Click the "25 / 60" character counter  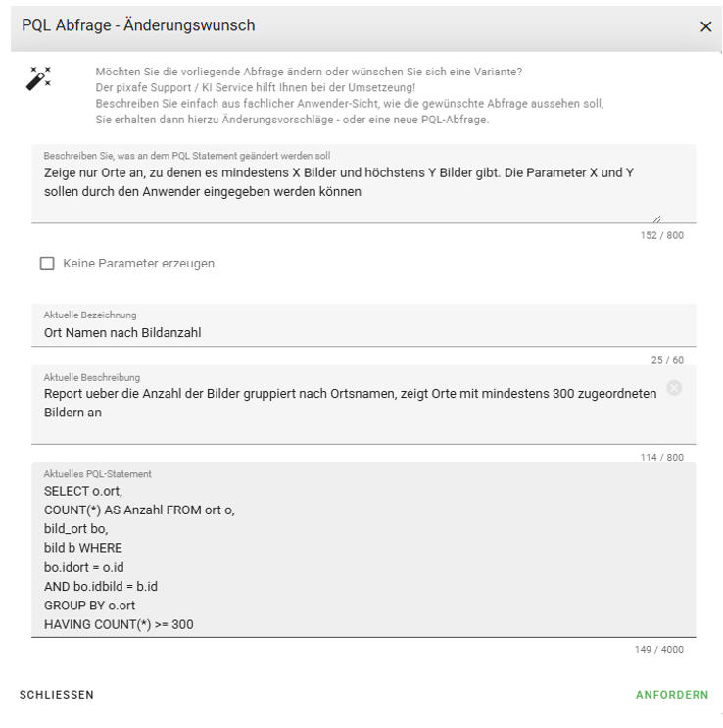[667, 360]
